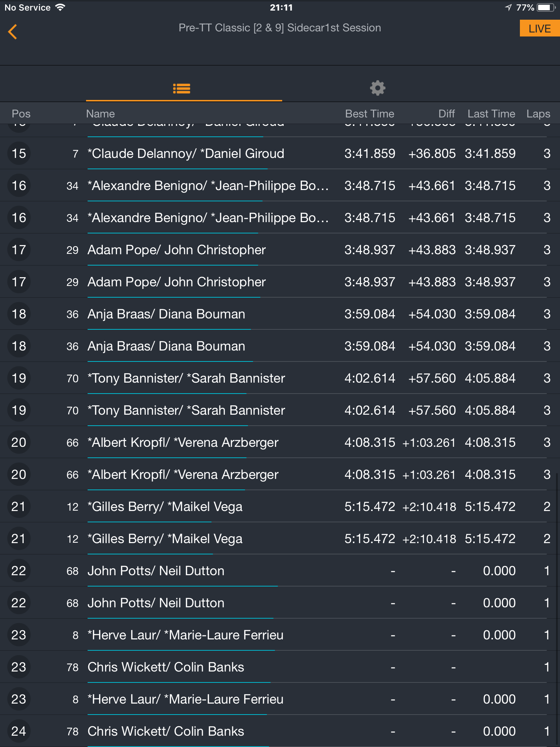Tap the vertical scrollbar indicator
This screenshot has width=560, height=747.
point(557,609)
